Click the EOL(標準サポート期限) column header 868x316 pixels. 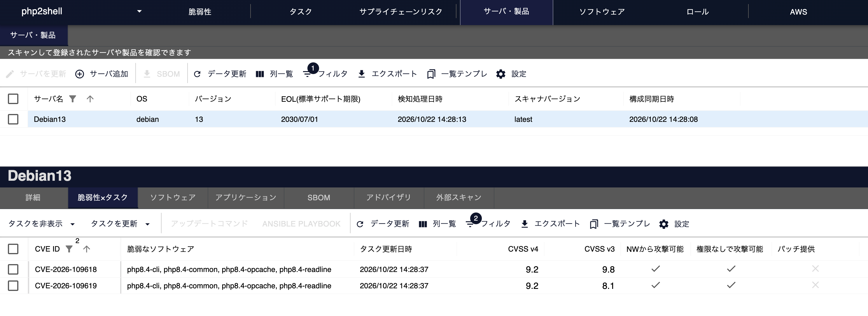pyautogui.click(x=321, y=99)
